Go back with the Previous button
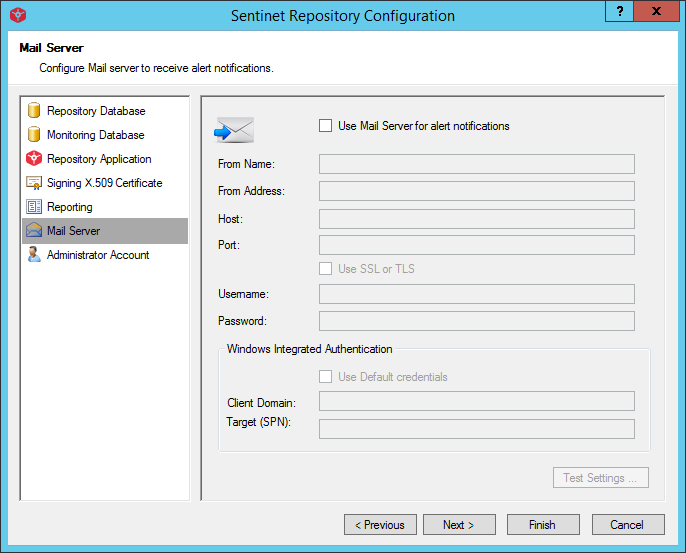The image size is (686, 553). pos(380,525)
